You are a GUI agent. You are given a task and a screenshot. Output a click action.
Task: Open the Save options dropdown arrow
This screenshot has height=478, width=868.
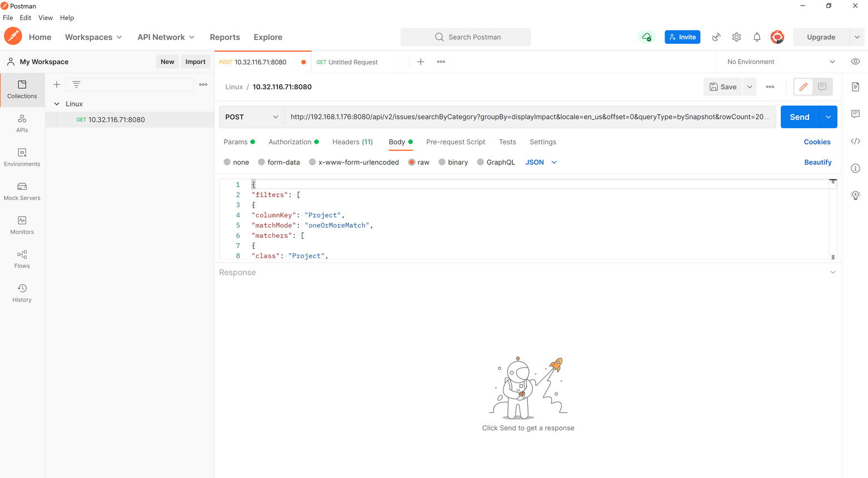(x=750, y=87)
